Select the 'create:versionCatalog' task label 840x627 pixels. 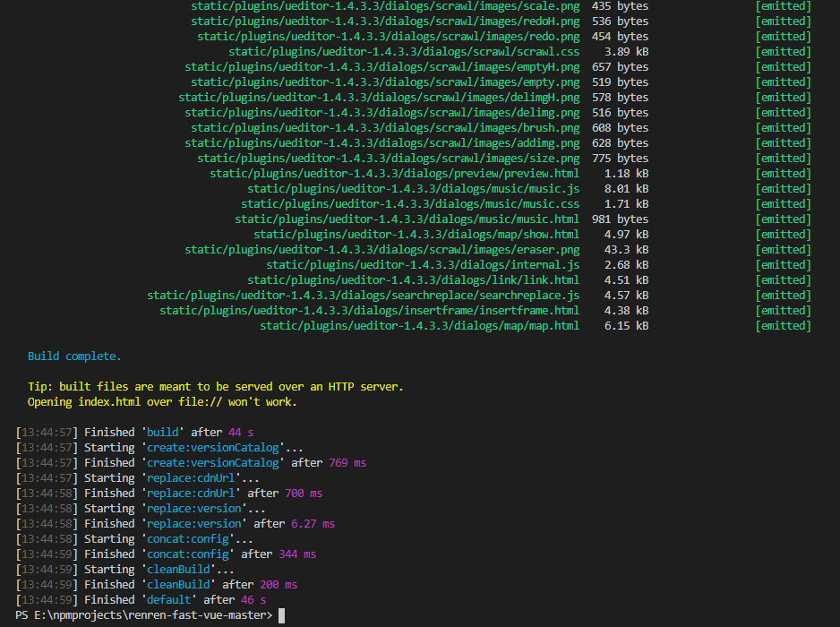pos(211,447)
